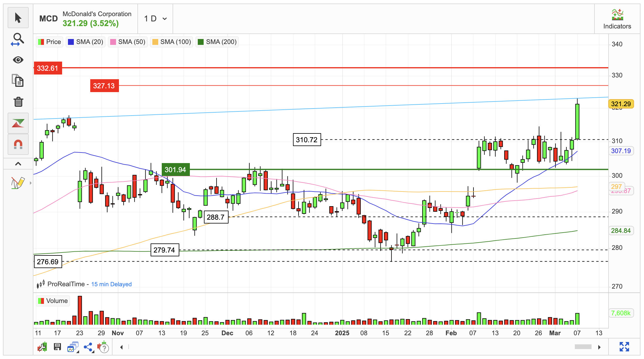Toggle the eye visibility tool

click(18, 60)
